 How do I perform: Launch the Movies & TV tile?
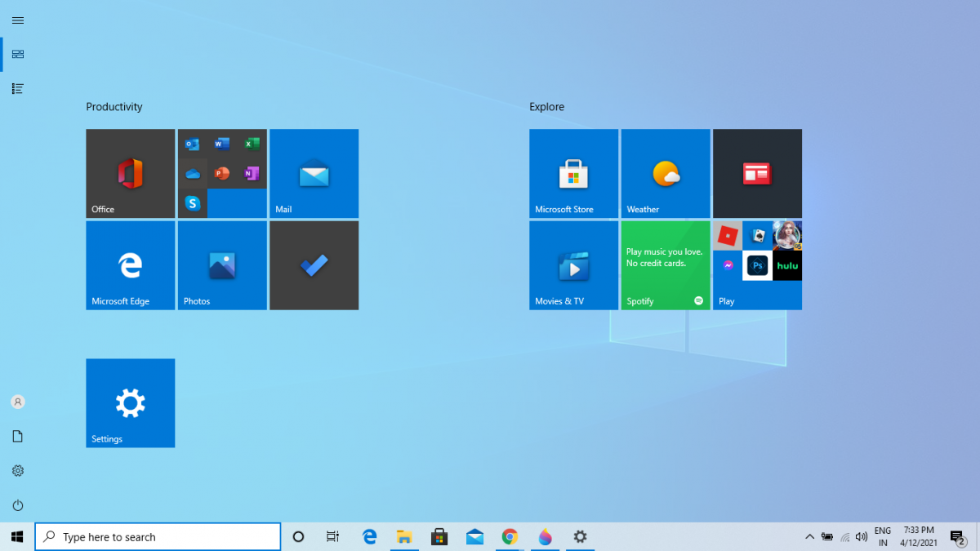pos(573,265)
